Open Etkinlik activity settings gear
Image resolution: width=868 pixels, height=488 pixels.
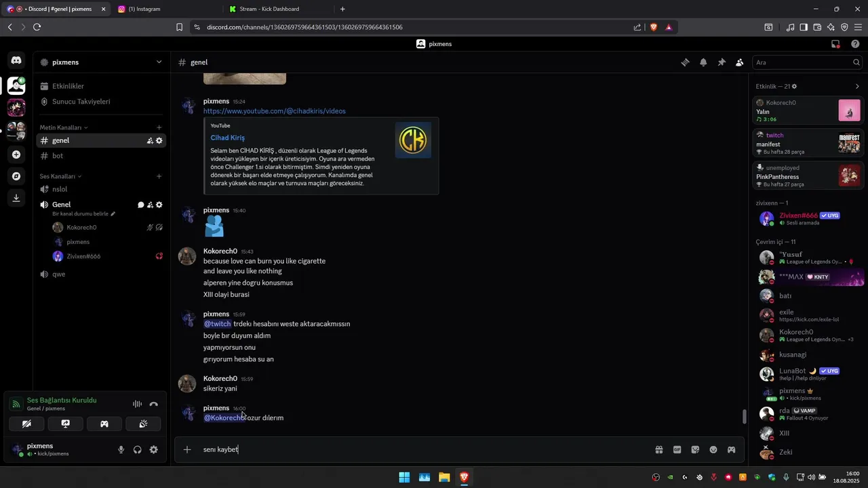point(795,87)
